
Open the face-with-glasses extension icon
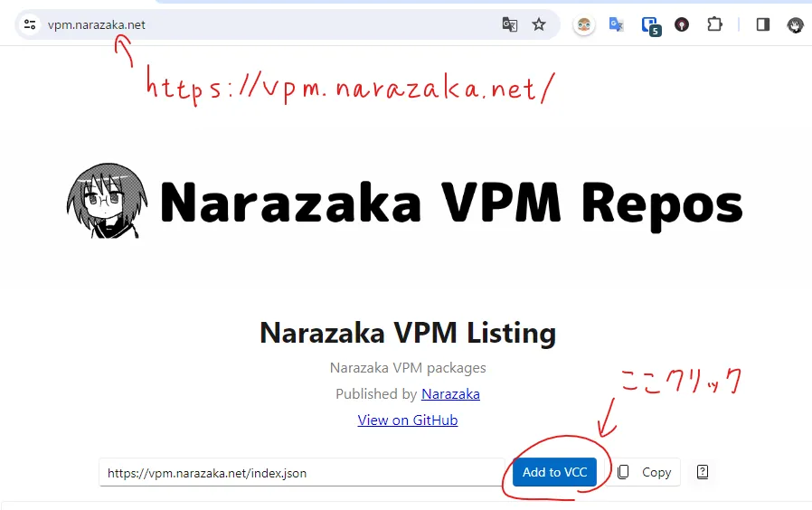point(585,24)
